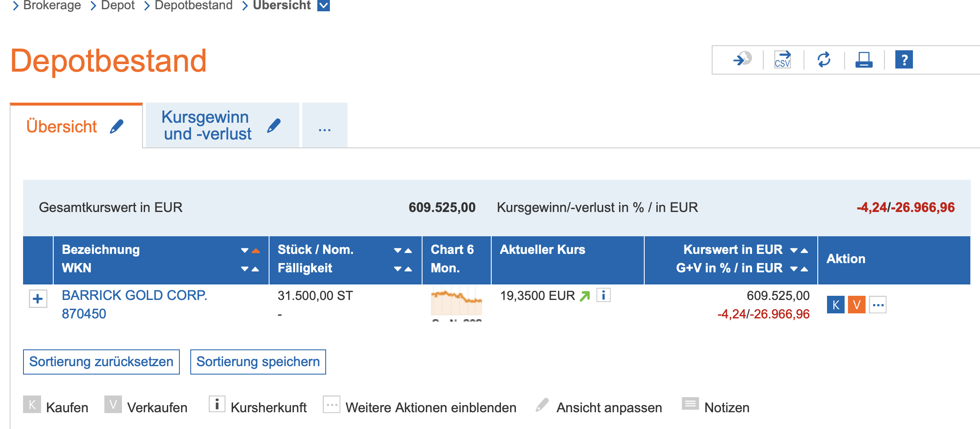The height and width of the screenshot is (429, 980).
Task: Show more actions for Barrick Gold row
Action: [878, 305]
